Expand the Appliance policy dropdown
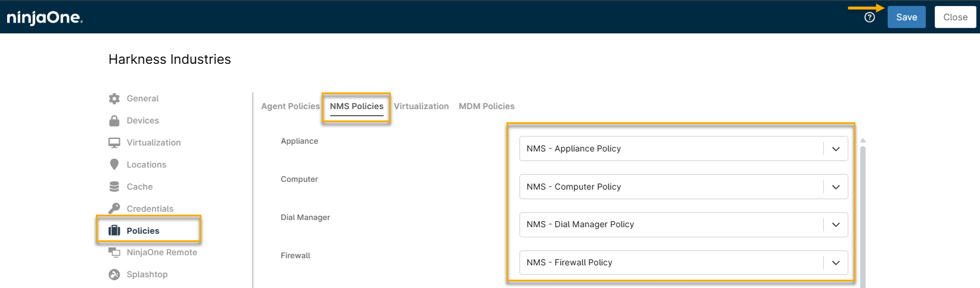The height and width of the screenshot is (288, 980). [835, 148]
